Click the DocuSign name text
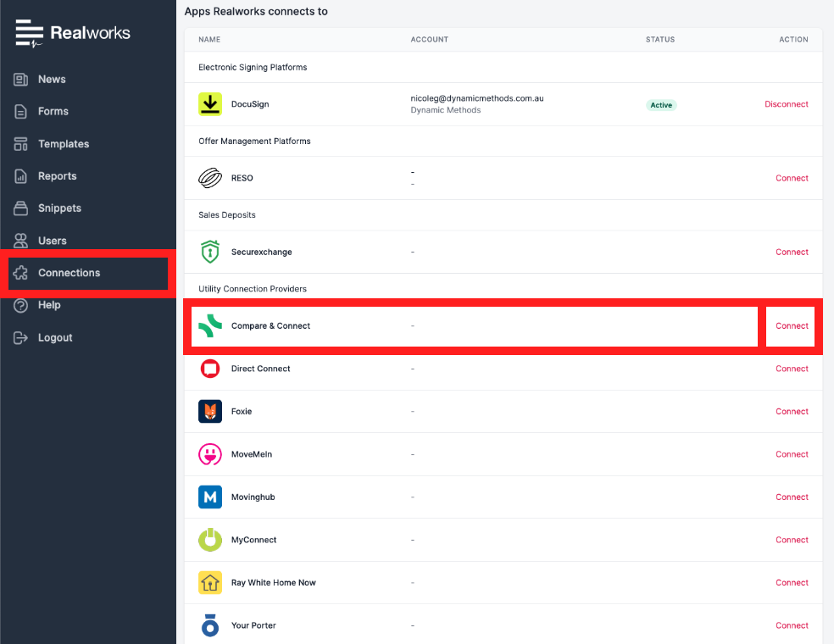Screen dimensions: 834x644 (250, 104)
